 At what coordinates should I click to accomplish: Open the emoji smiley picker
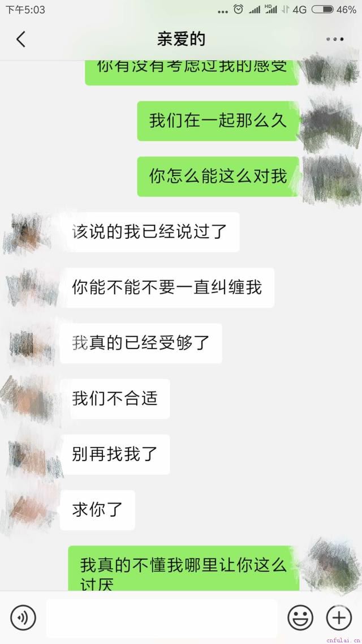point(300,617)
